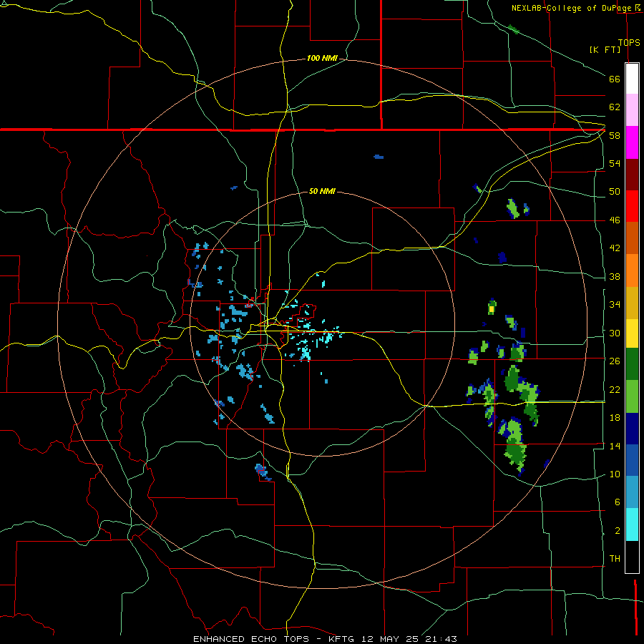Click the '100 NMI' range ring label

(322, 59)
